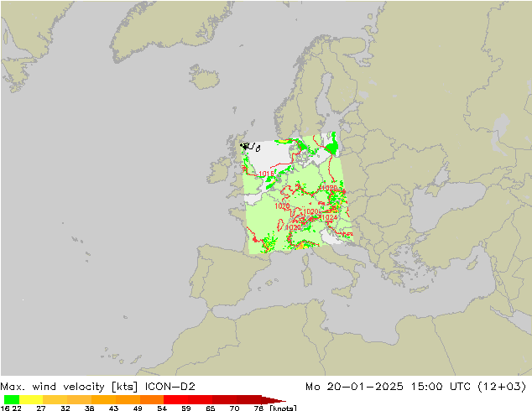The width and height of the screenshot is (532, 411).
Task: Click the '(12+03)' forecast offset text
Action: [502, 387]
